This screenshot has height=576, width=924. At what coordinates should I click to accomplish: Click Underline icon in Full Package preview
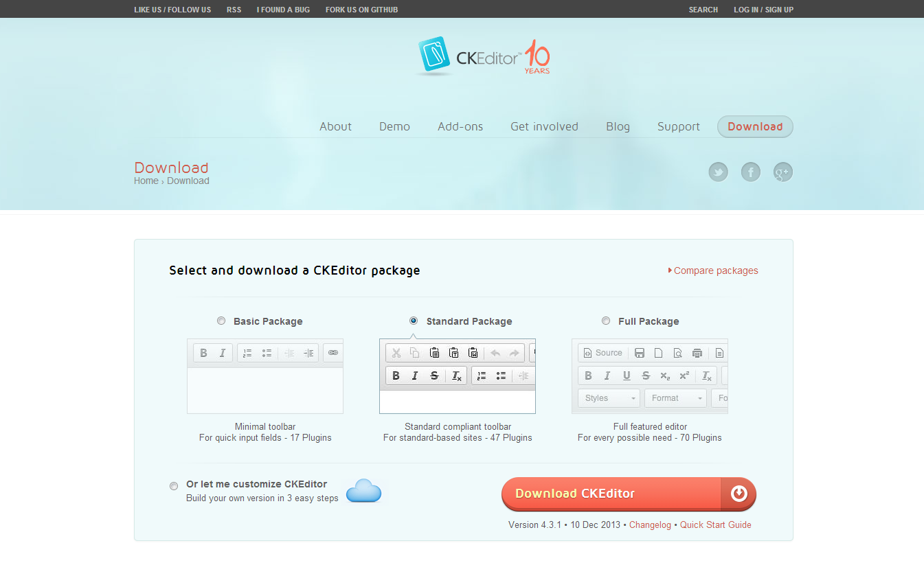627,376
